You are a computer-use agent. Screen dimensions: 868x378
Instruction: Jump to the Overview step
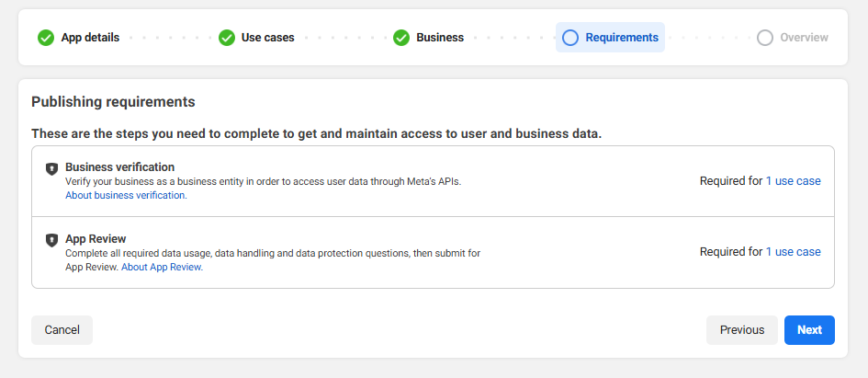point(804,38)
